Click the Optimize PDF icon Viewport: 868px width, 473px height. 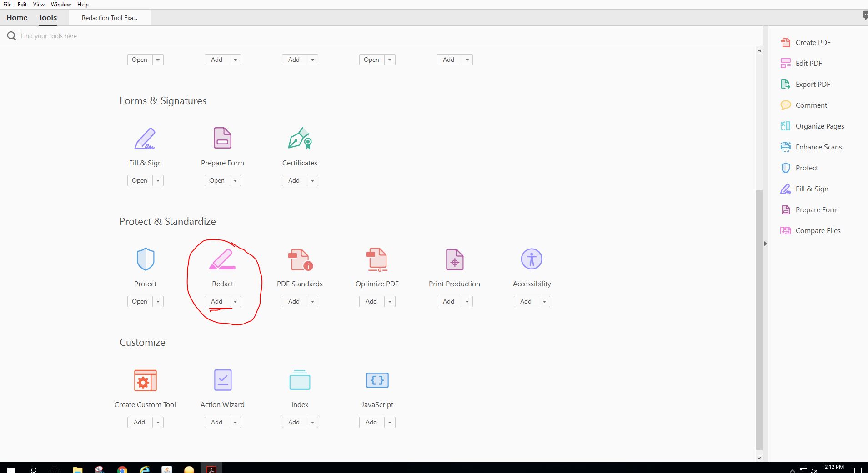point(377,259)
